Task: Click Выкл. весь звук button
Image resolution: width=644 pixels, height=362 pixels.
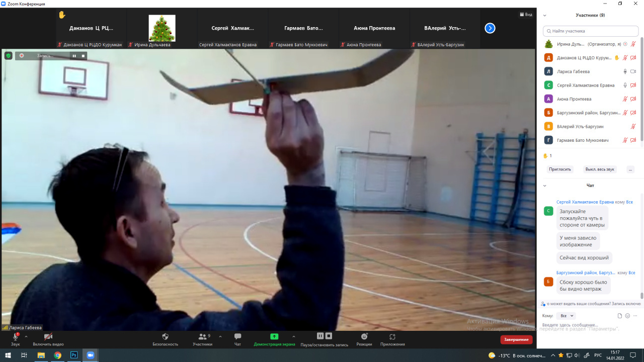Action: (600, 169)
